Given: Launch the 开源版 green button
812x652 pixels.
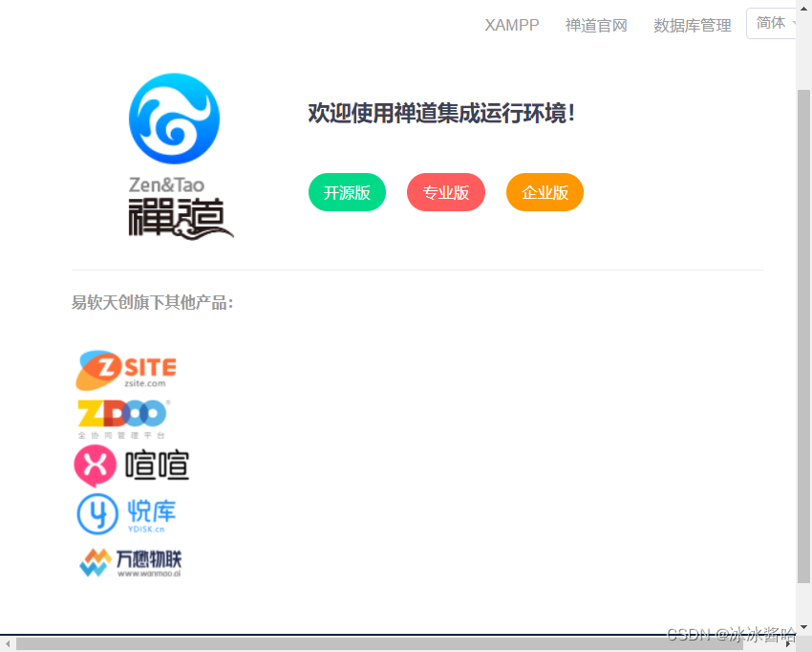Looking at the screenshot, I should click(x=347, y=192).
